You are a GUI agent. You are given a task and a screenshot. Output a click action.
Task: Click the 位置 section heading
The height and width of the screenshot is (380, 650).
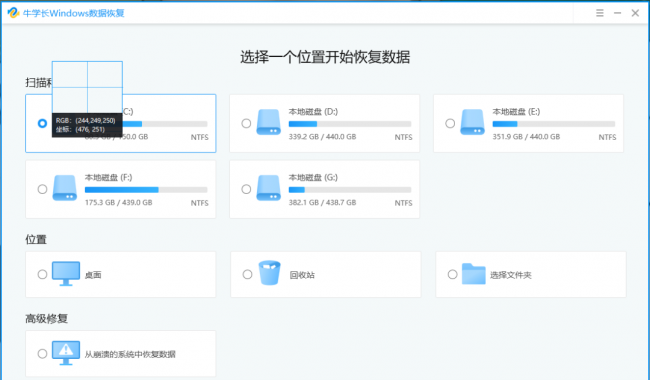[36, 240]
